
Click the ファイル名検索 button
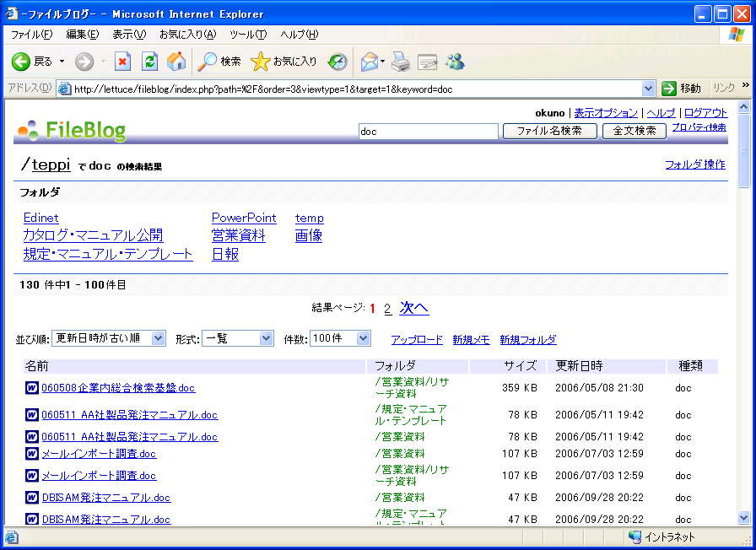(x=549, y=131)
